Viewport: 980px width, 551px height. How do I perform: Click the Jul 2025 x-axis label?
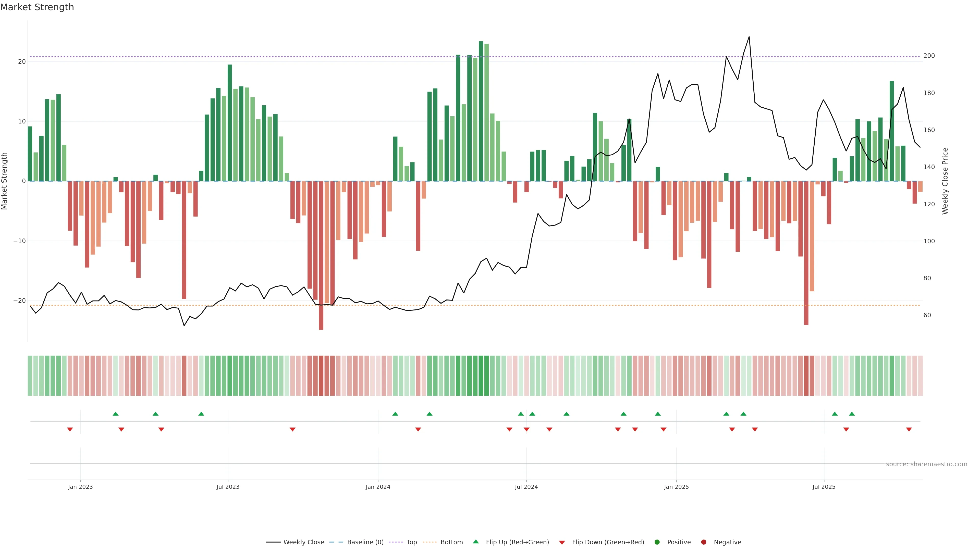(x=824, y=487)
